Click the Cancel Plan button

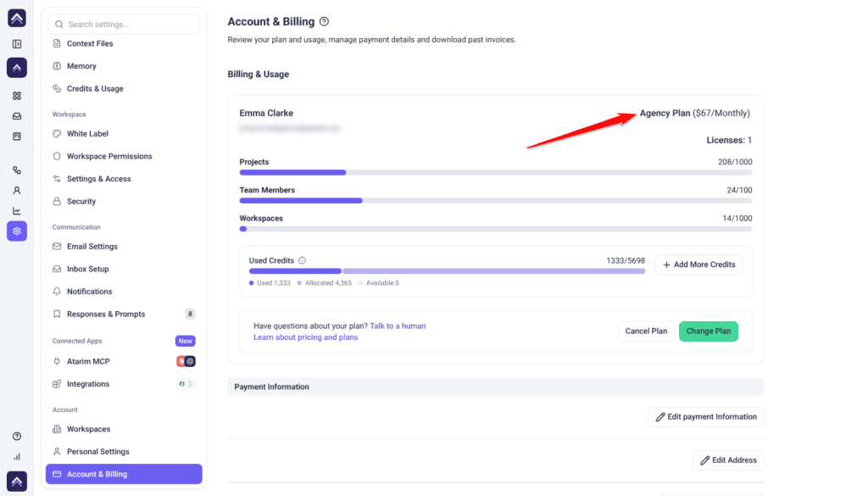tap(646, 331)
